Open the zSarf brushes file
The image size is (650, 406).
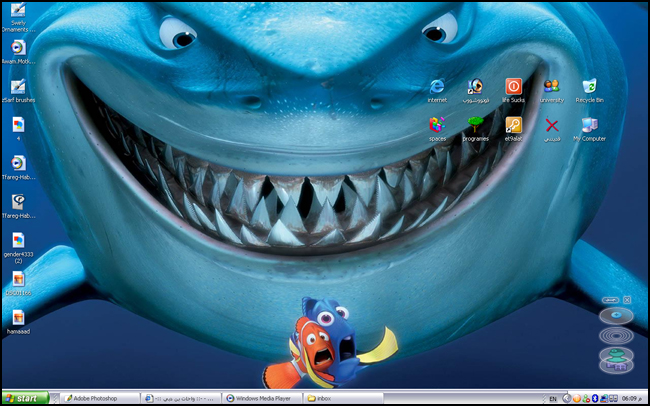[18, 91]
